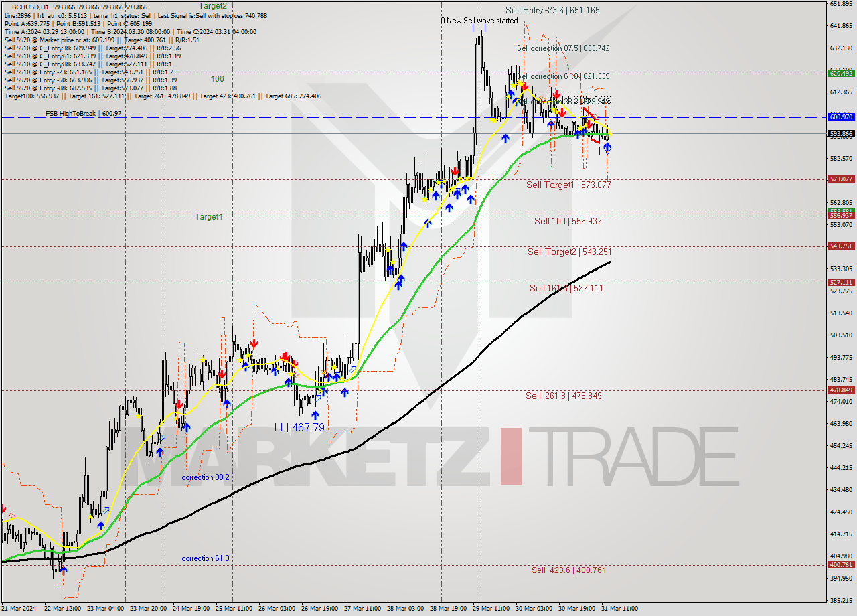
Task: Click the 'Sell correction 87.5 | 633.742' label
Action: (563, 48)
